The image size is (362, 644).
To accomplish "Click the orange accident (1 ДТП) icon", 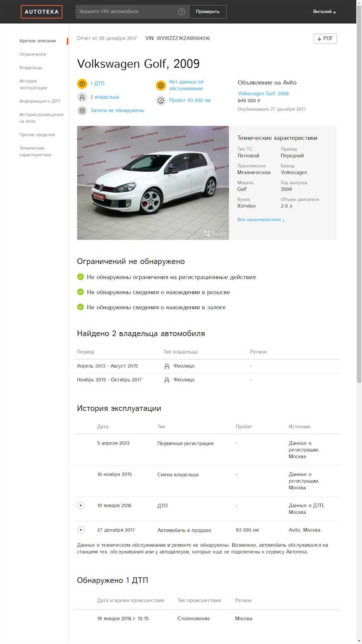I will (x=82, y=84).
